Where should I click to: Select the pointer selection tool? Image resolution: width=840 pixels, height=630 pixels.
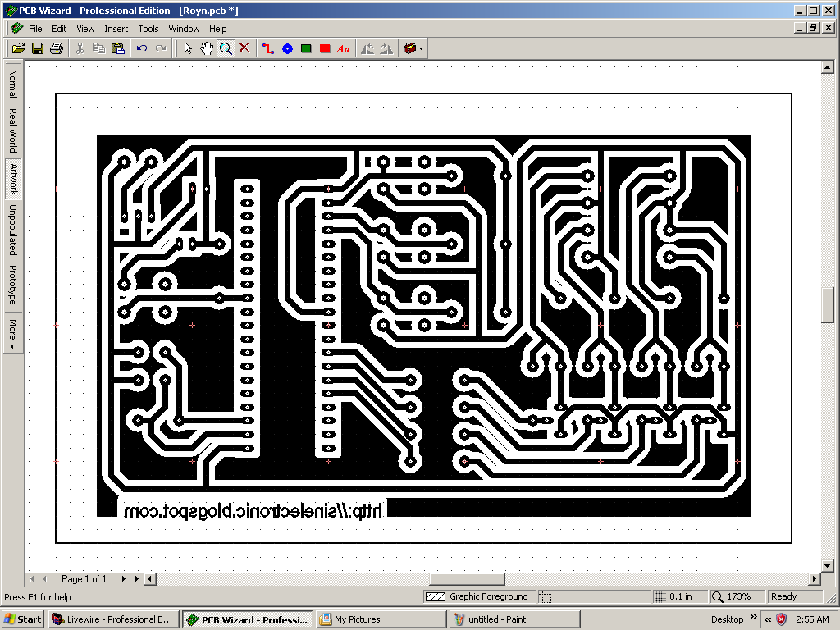(x=188, y=48)
